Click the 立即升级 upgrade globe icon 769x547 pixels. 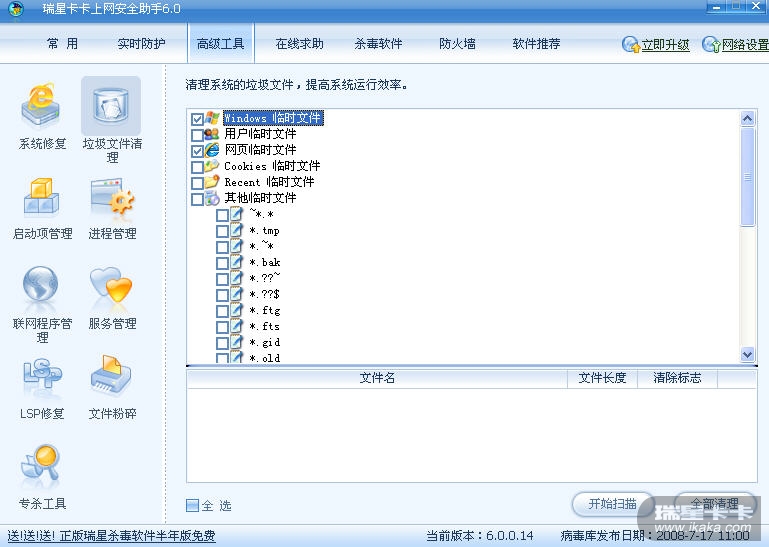[x=631, y=45]
